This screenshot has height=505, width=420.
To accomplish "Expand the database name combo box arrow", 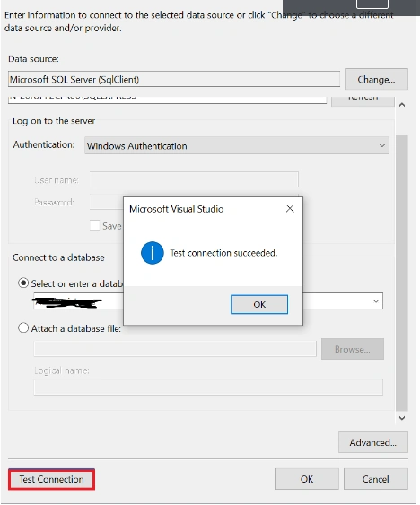I will click(x=376, y=301).
